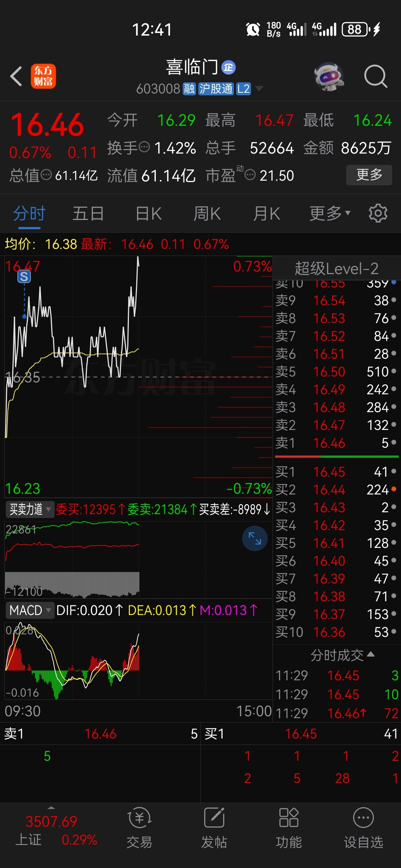Tap the stock name 喜临门
The image size is (401, 868).
192,67
